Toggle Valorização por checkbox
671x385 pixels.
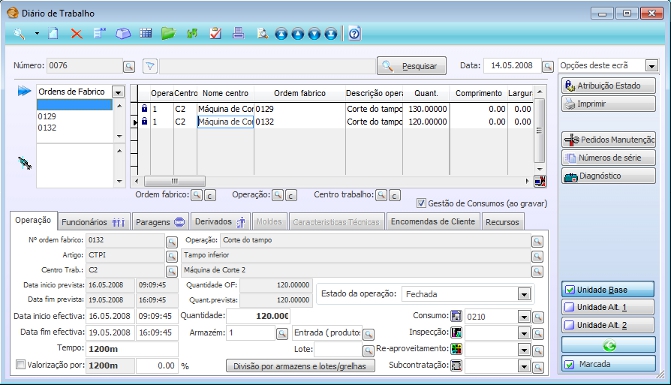[x=21, y=364]
